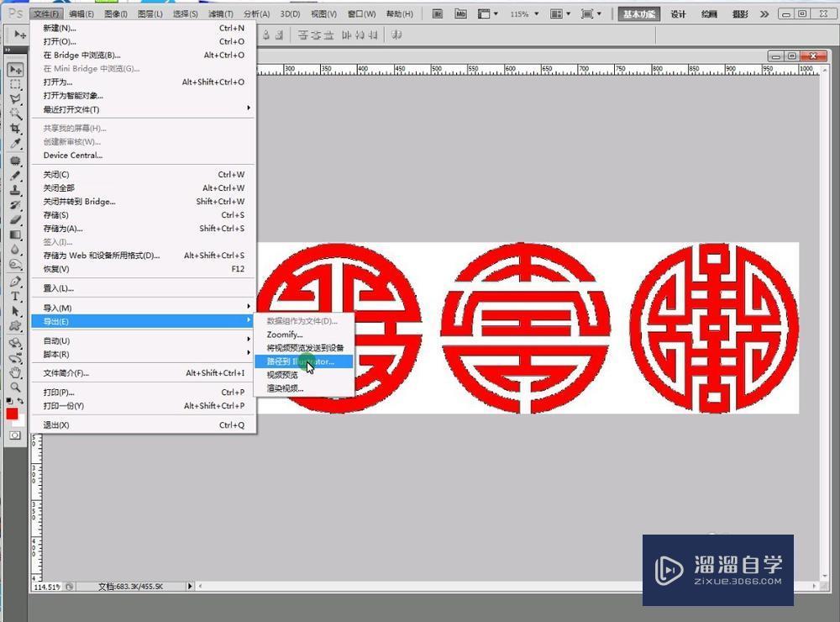Select the History Brush tool
Viewport: 840px width, 622px height.
[15, 205]
